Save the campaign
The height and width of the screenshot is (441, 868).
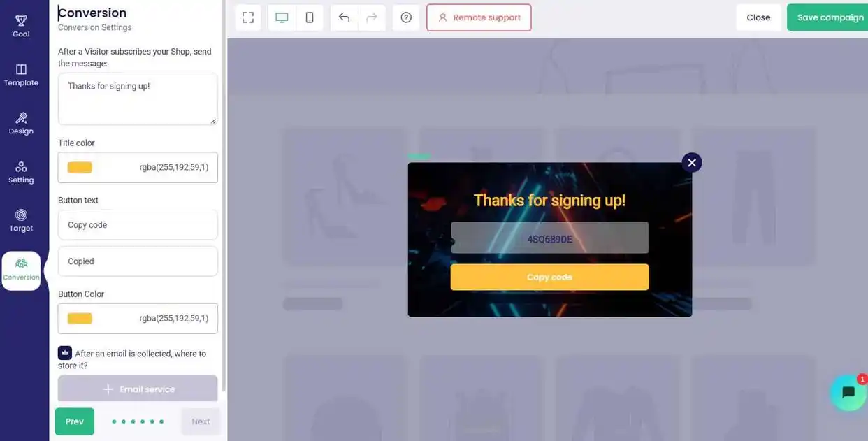click(x=829, y=17)
